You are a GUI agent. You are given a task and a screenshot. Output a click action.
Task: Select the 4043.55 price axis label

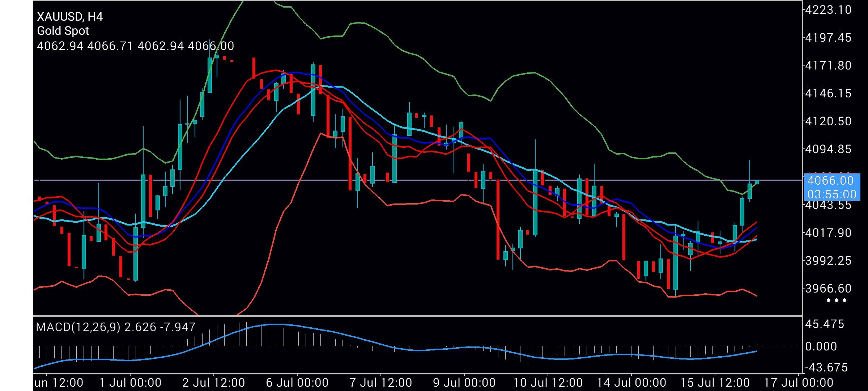point(828,205)
